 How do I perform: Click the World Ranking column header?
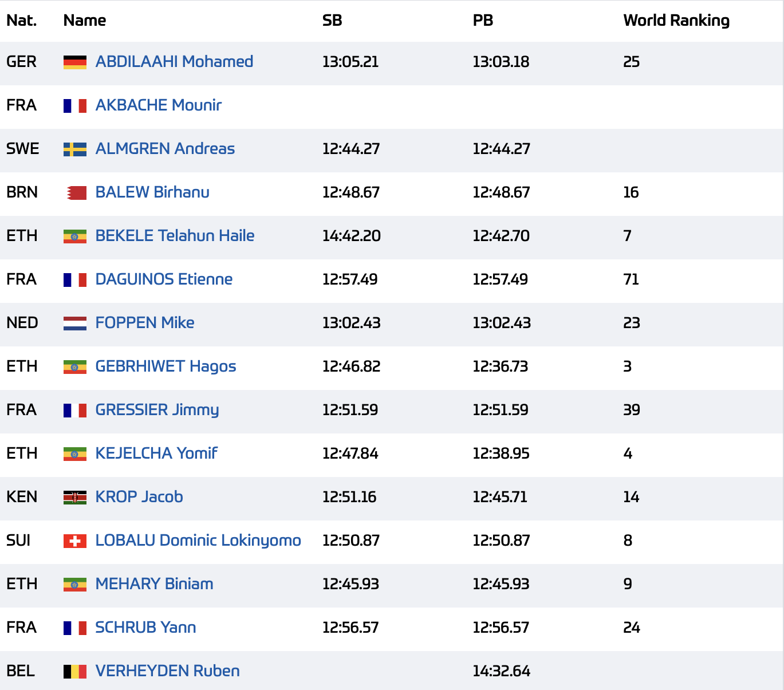676,21
